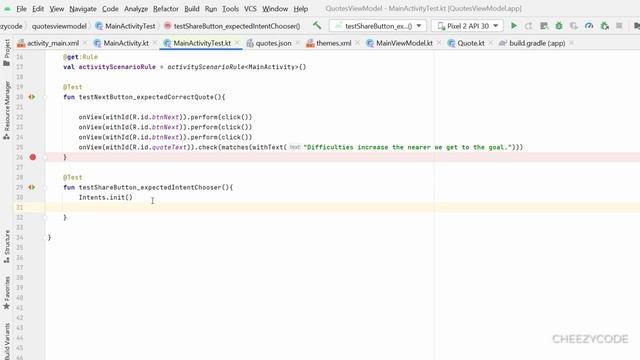Run the selected test with green play icon
This screenshot has width=640, height=360.
point(514,26)
